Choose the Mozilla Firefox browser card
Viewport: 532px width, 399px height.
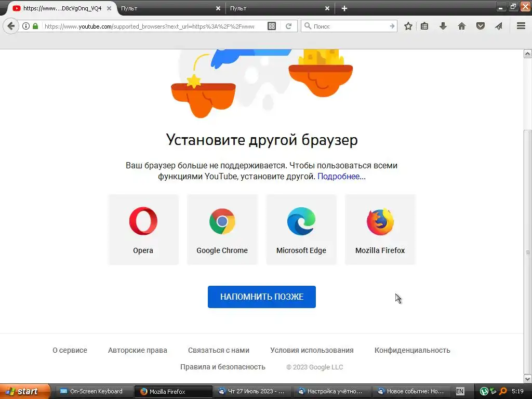(x=380, y=230)
